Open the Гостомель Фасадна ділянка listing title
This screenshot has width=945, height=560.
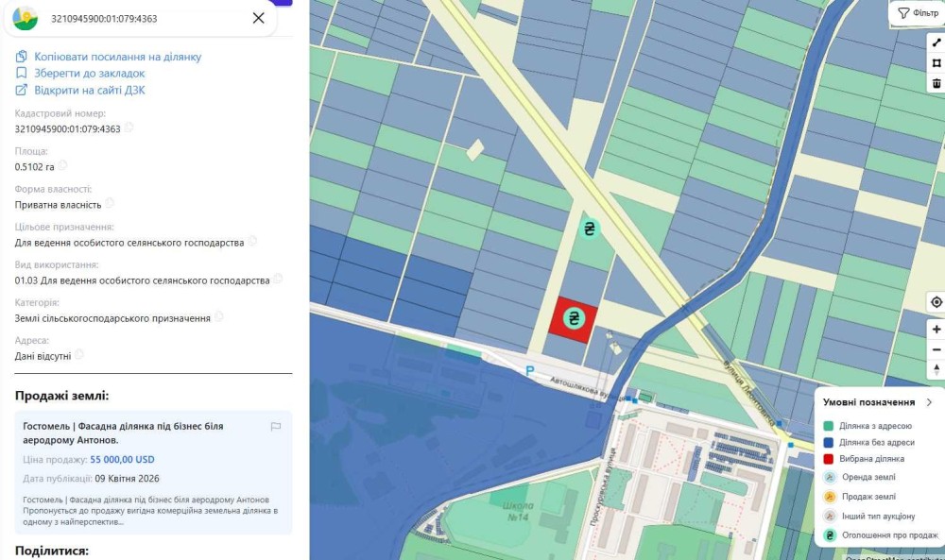coord(123,433)
